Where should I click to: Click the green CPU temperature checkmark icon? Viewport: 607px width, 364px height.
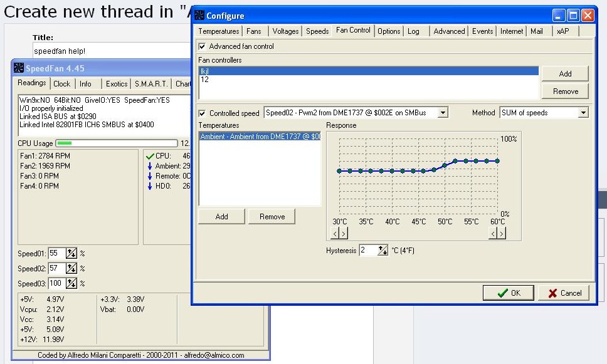pos(149,155)
